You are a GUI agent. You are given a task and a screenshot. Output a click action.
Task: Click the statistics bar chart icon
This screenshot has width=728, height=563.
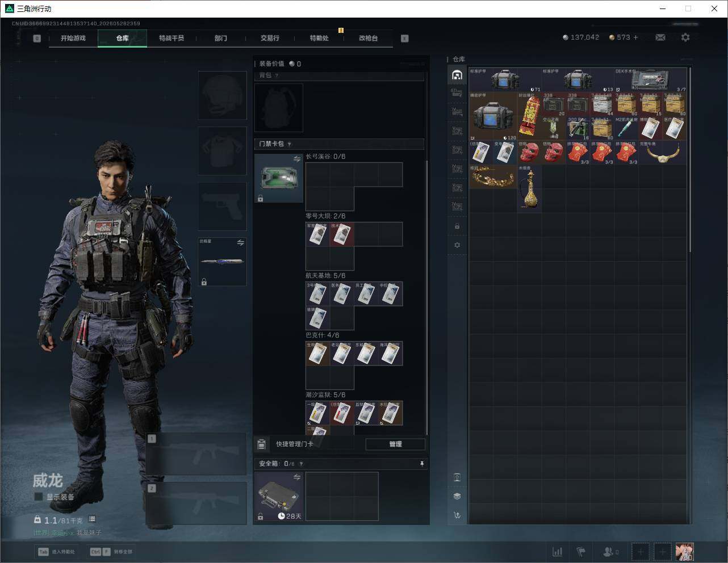558,552
